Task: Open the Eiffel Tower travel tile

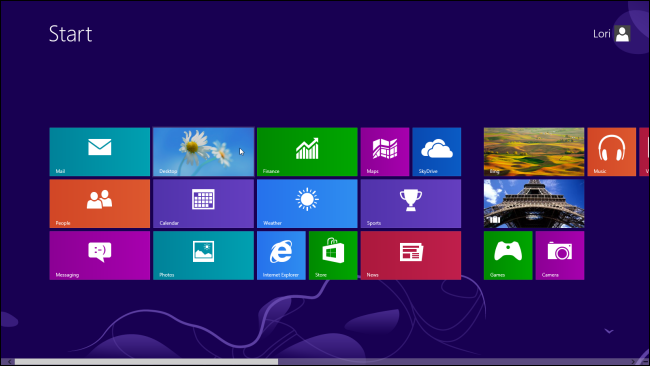Action: [534, 204]
